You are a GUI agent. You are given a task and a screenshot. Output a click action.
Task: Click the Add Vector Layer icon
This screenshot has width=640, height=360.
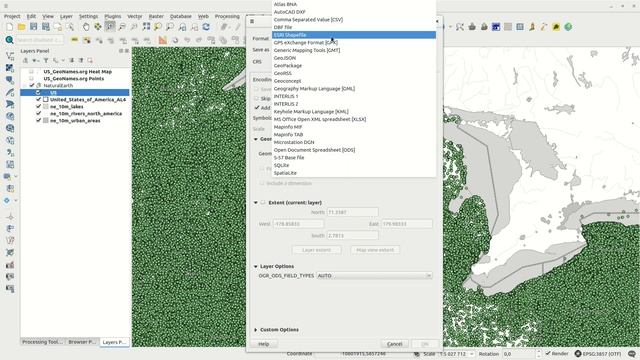click(10, 56)
